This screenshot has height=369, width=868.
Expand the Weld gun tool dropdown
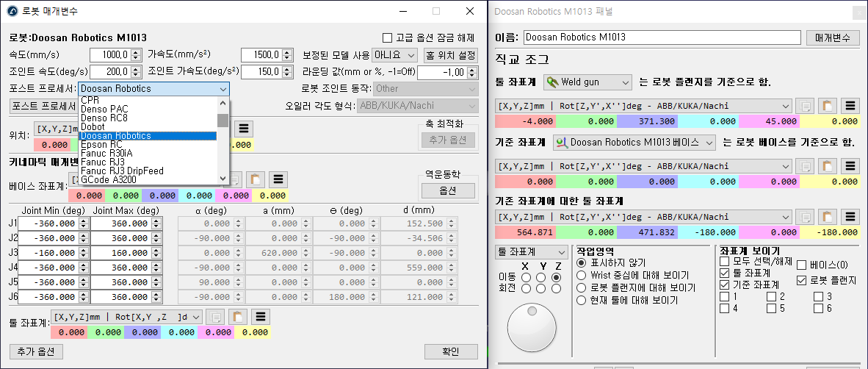coord(587,82)
